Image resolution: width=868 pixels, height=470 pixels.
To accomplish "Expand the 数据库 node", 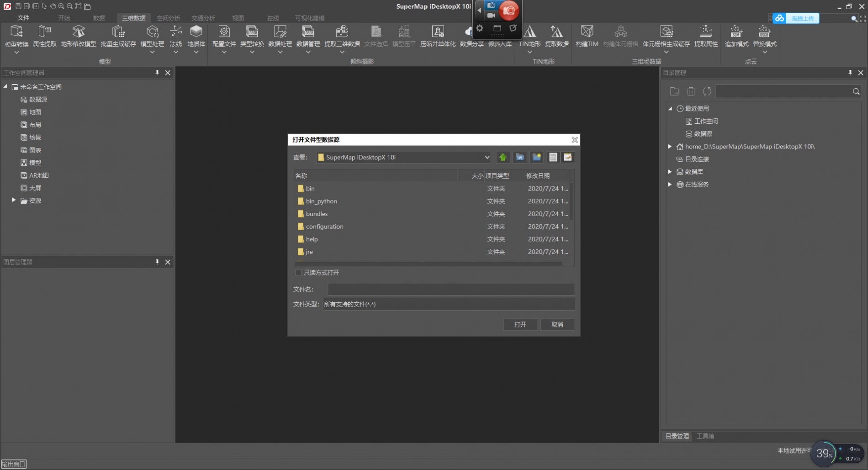I will [670, 172].
